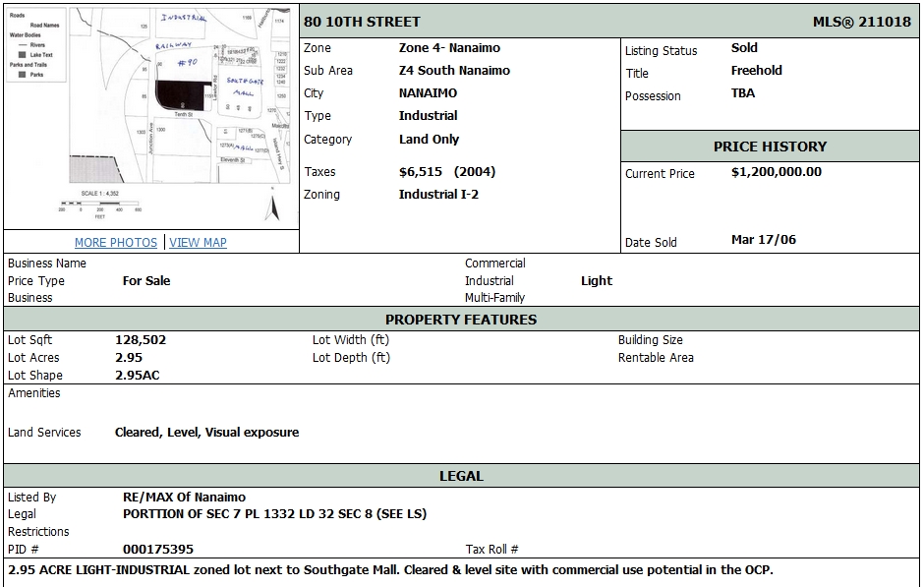Click the price type value For Sale
The width and height of the screenshot is (924, 587).
[146, 280]
